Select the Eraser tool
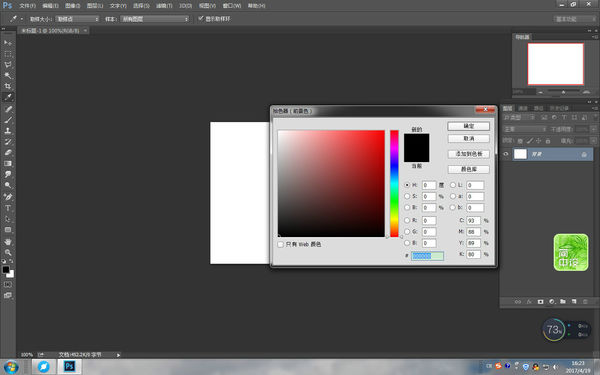 click(x=8, y=152)
